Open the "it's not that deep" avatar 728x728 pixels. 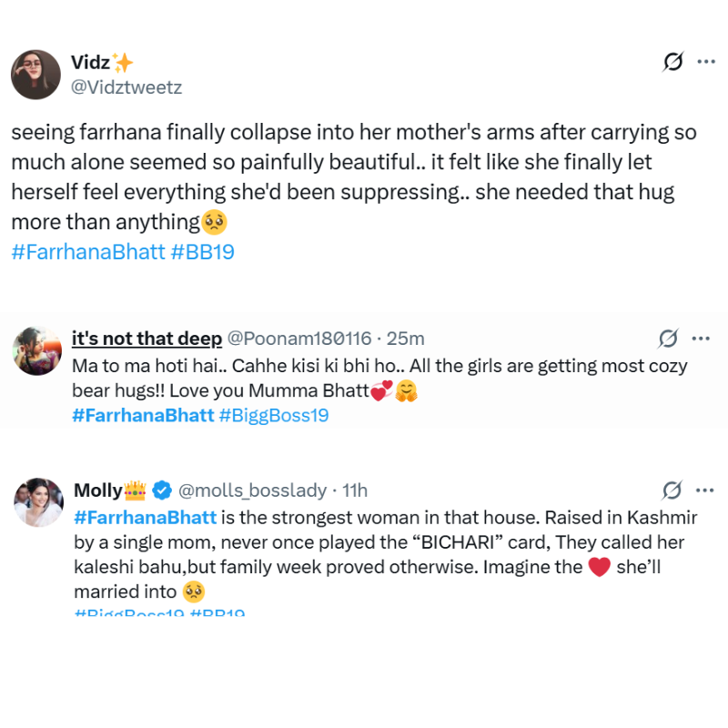coord(38,350)
